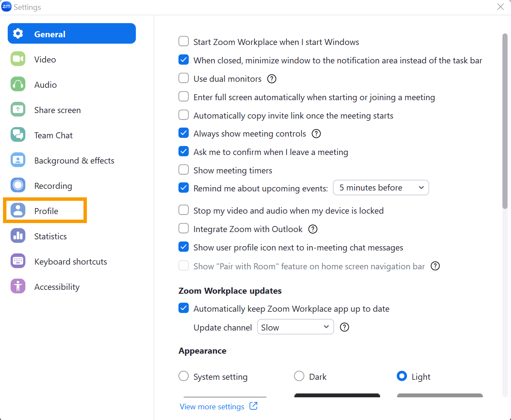The image size is (511, 420).
Task: Check Stop my video and audio when locked
Action: click(x=184, y=210)
